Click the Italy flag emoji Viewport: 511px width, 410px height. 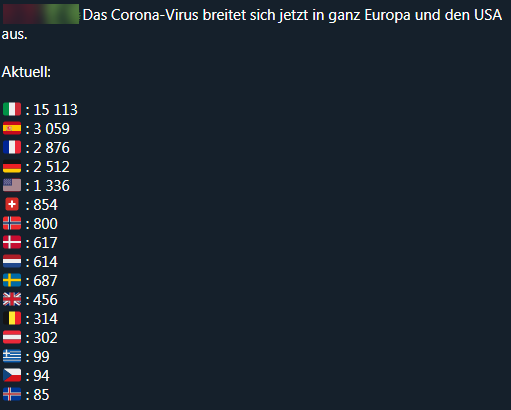pyautogui.click(x=12, y=109)
